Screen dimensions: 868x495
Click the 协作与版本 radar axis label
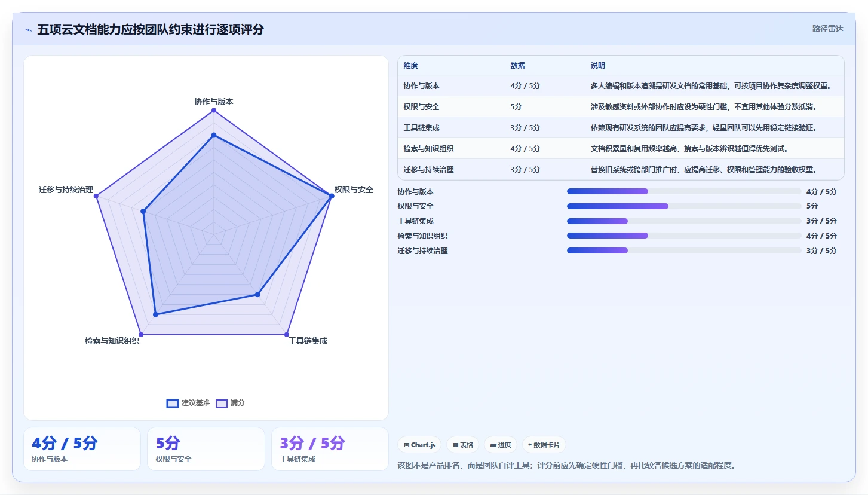tap(214, 102)
